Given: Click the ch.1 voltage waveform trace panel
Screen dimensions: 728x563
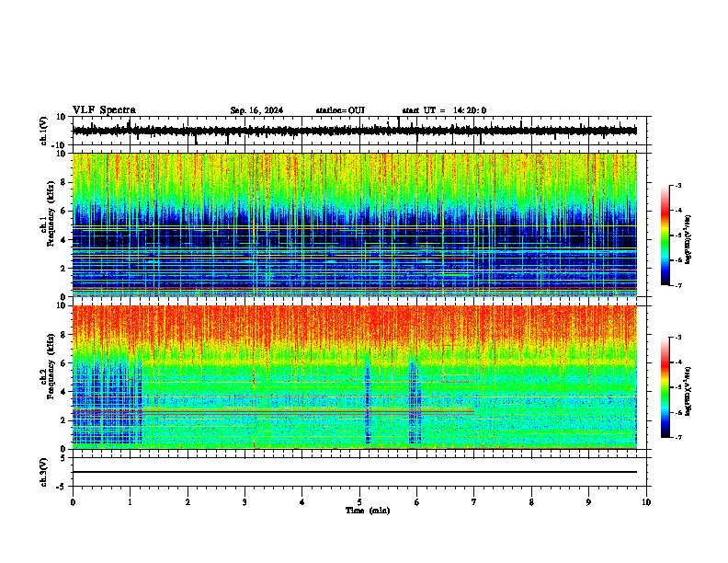Looking at the screenshot, I should pyautogui.click(x=359, y=131).
